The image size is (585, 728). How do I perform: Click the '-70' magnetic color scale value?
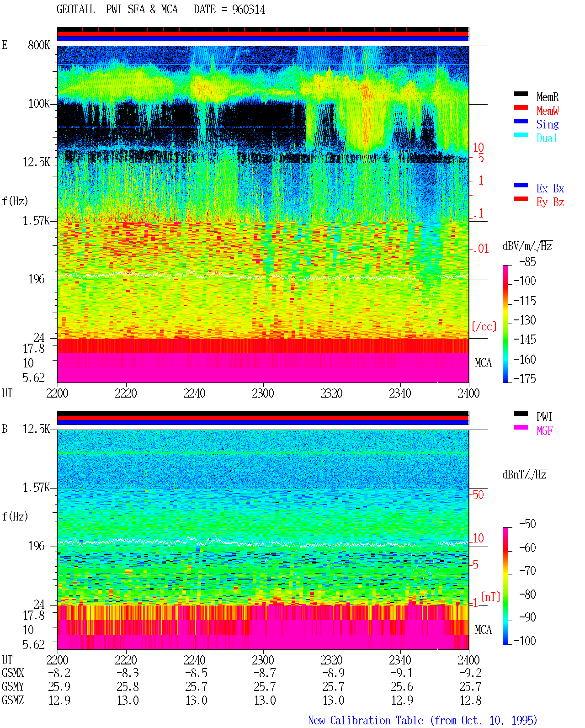(528, 571)
